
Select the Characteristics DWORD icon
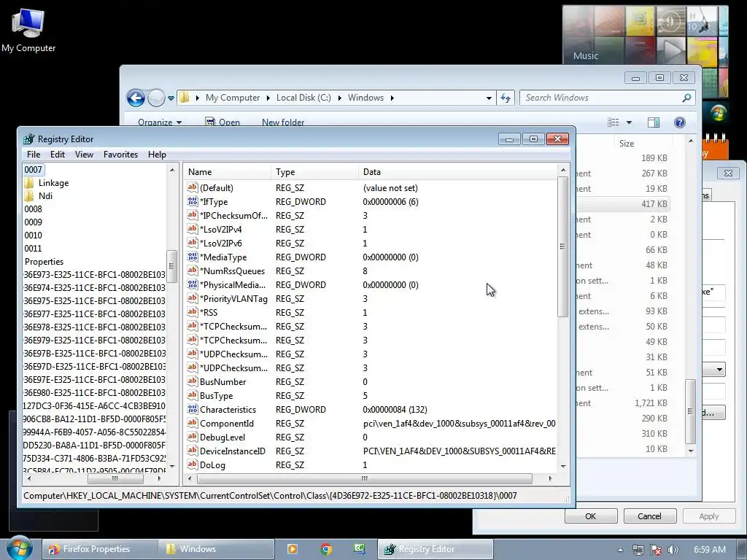[x=193, y=409]
